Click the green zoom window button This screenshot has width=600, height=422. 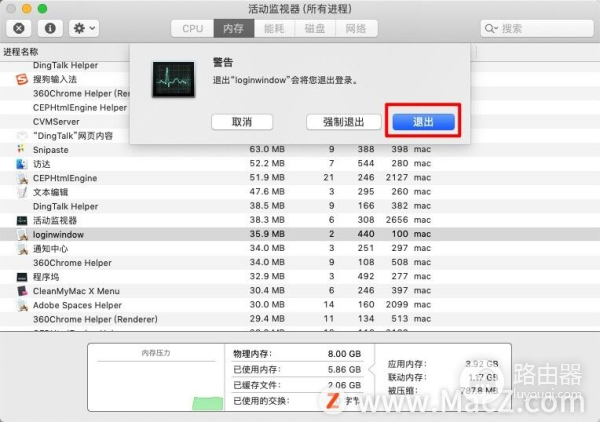pos(42,8)
